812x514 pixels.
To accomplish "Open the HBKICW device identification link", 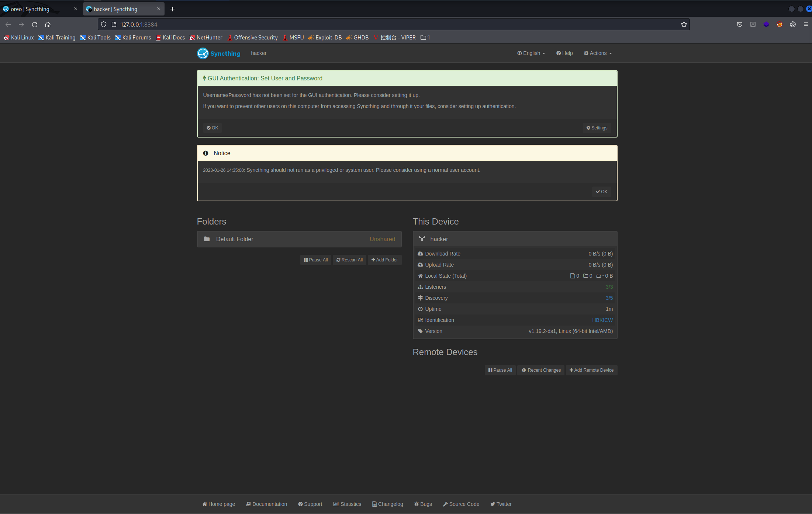I will 602,320.
